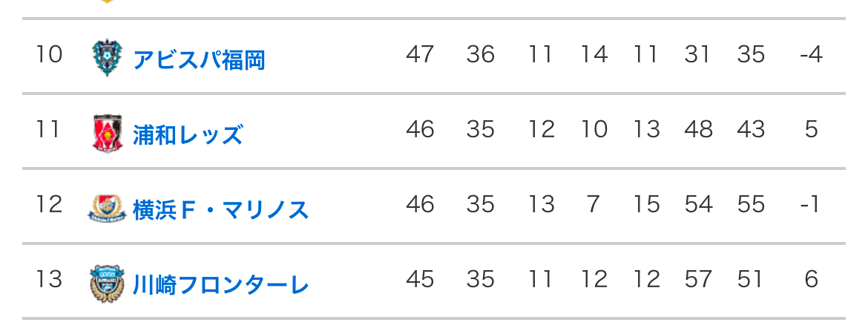This screenshot has width=868, height=334.
Task: Click Urawa Reds' goal difference of 5
Action: [812, 130]
